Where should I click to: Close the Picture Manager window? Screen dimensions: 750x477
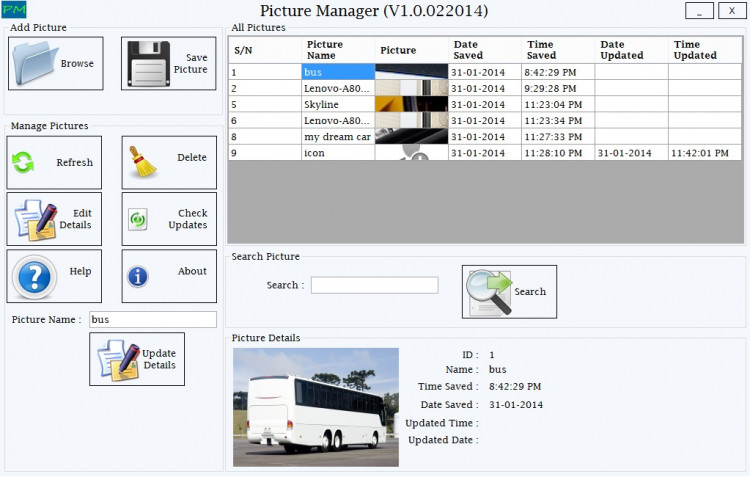point(732,11)
